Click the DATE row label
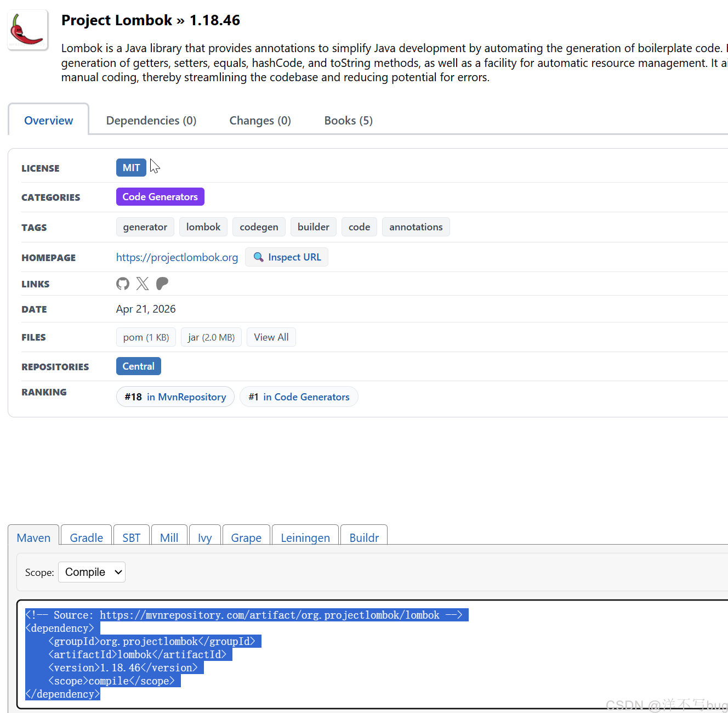728x713 pixels. (x=34, y=309)
